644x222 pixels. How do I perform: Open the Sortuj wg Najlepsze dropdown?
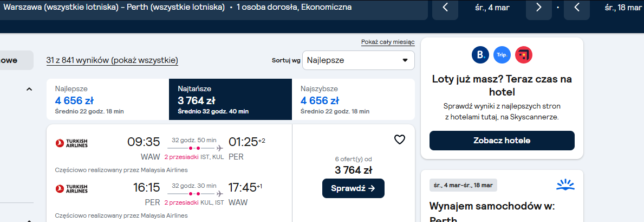(x=359, y=61)
